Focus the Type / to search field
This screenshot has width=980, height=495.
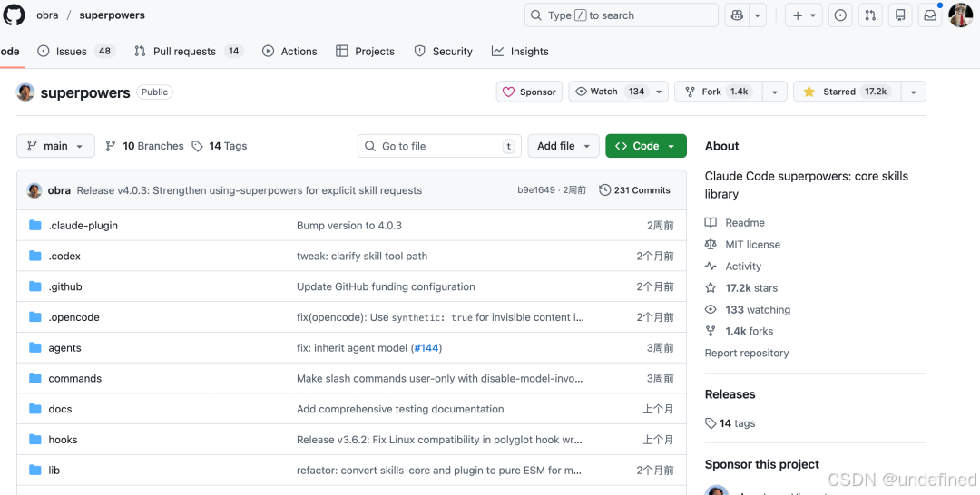(622, 15)
